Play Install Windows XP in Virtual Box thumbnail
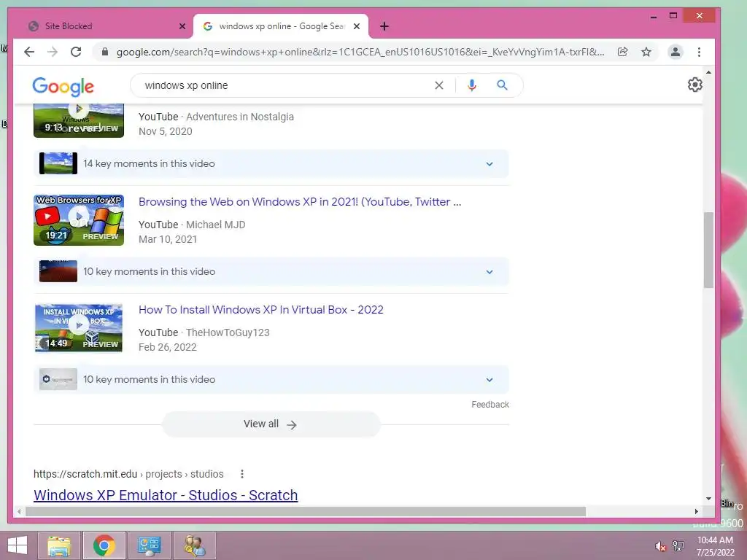Image resolution: width=747 pixels, height=560 pixels. (x=79, y=328)
